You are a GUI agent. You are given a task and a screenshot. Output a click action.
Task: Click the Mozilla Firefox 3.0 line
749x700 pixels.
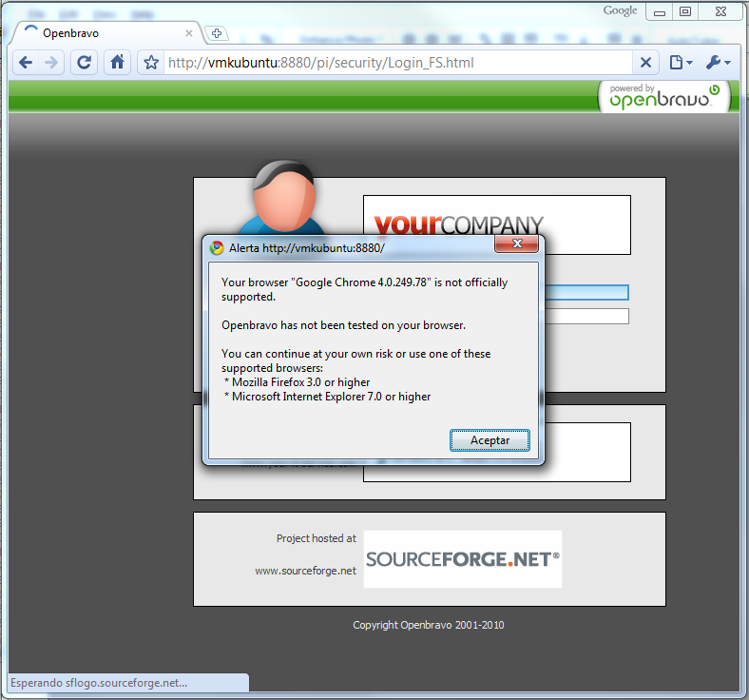pyautogui.click(x=297, y=382)
